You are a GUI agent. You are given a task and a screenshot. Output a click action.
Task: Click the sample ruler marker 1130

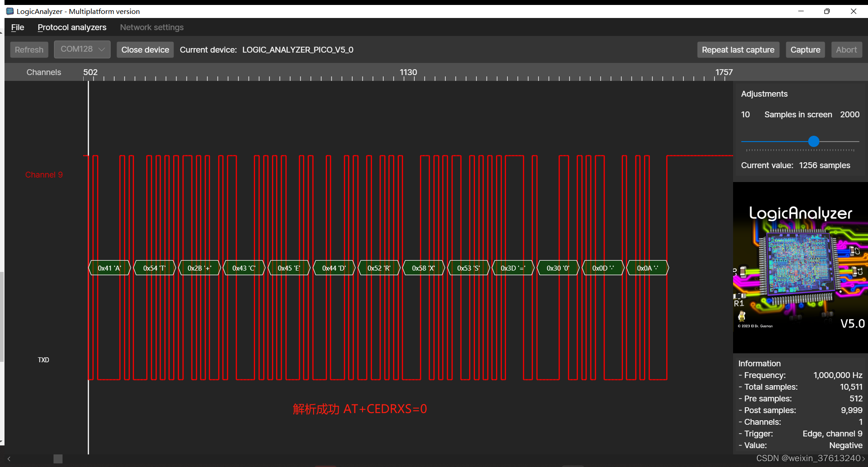[408, 72]
